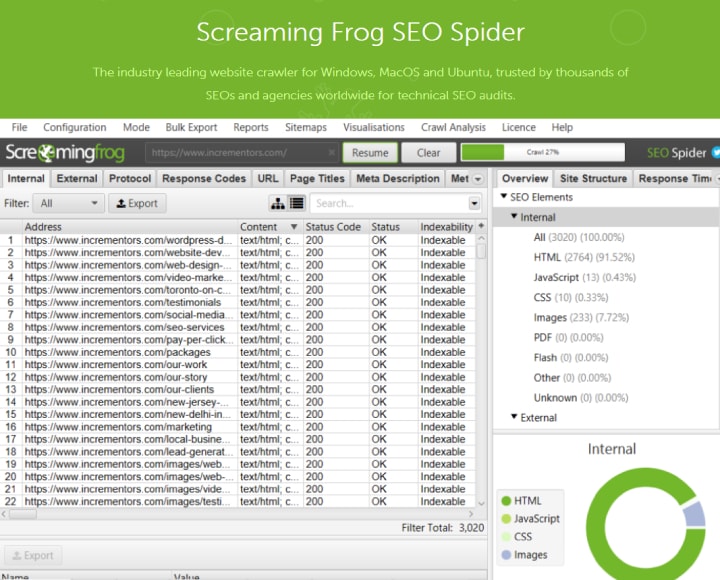Screen dimensions: 720x580
Task: Select Flash (0) tree item
Action: coord(571,357)
